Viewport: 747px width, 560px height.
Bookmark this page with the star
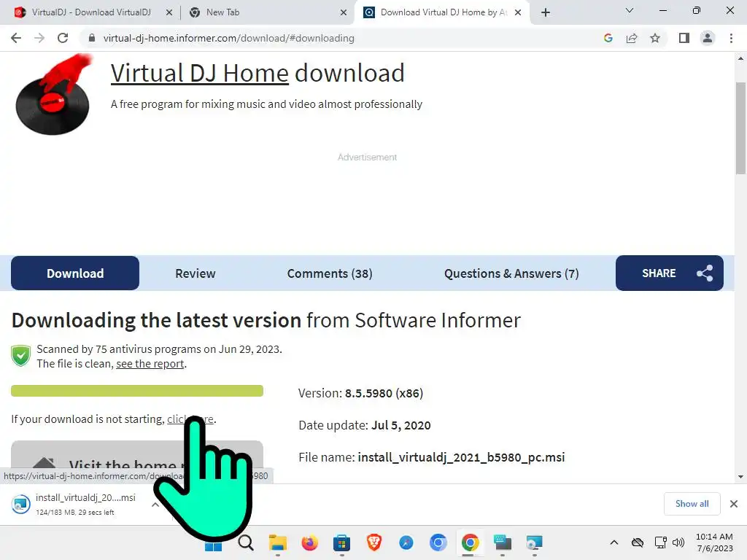655,38
